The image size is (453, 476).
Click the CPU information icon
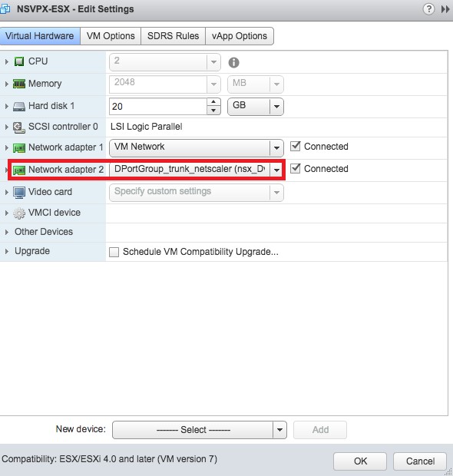click(x=233, y=62)
